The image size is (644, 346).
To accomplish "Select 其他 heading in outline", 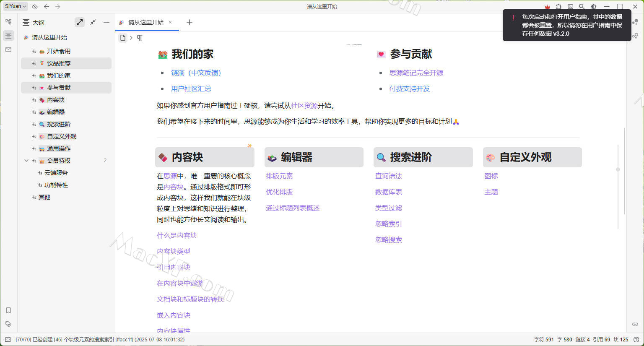I will [66, 197].
